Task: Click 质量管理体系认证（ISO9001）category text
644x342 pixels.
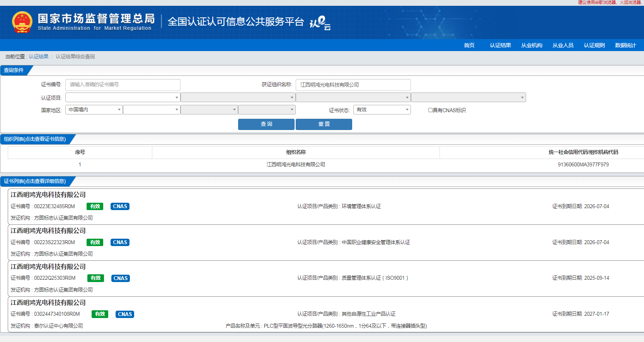Action: pyautogui.click(x=375, y=278)
